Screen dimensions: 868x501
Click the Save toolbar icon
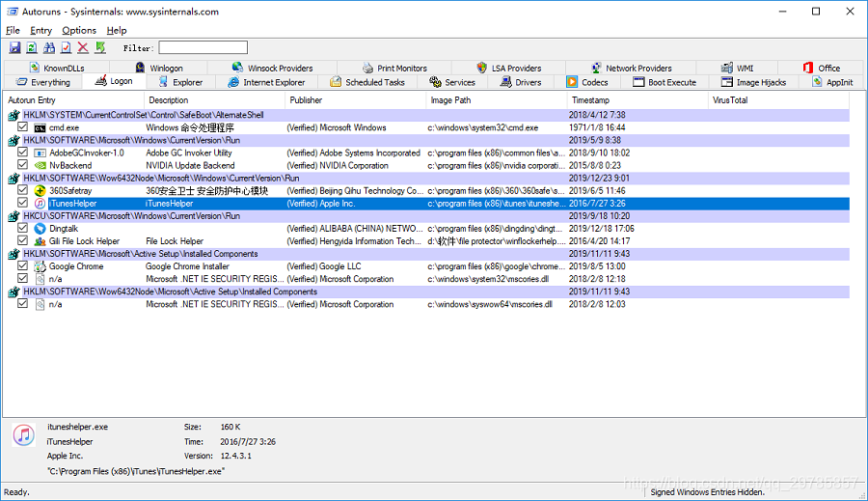(14, 47)
